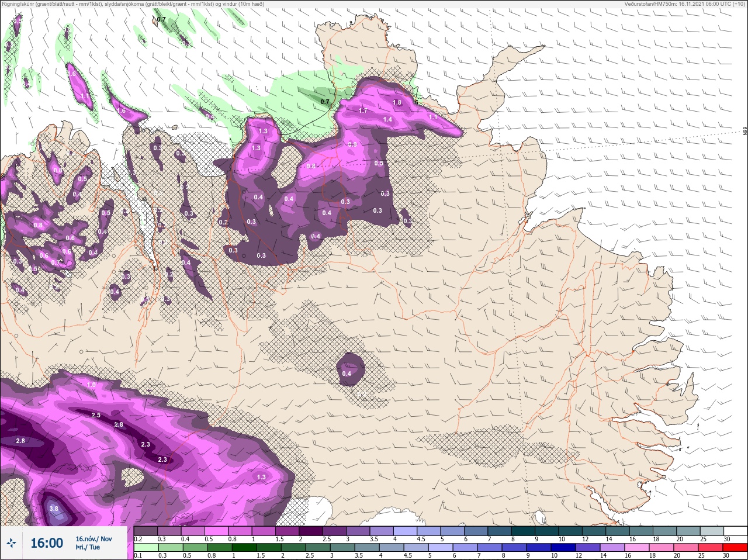Click the 2.5 precipitation value on map
This screenshot has height=560, width=748.
point(96,415)
